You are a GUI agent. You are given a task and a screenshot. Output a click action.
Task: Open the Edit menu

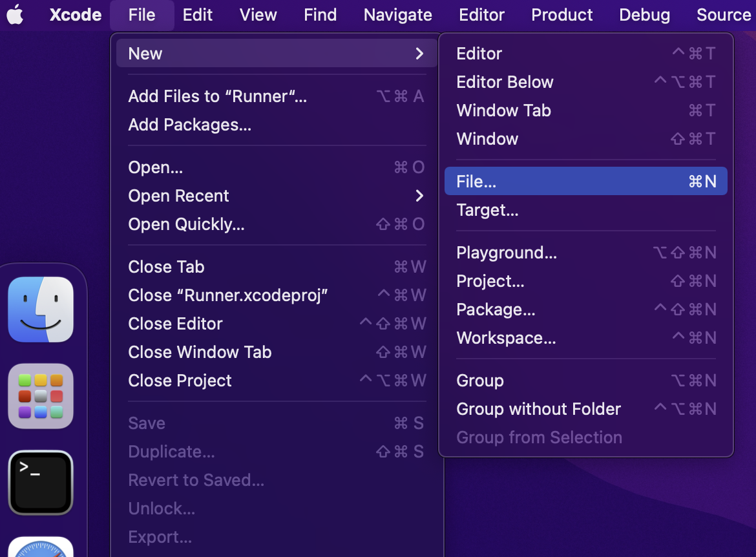198,14
